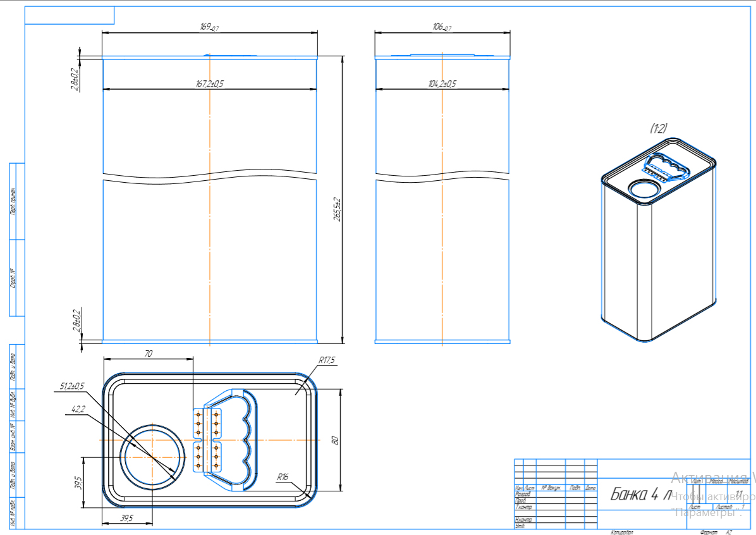Select the "Листов 1" cell

tap(731, 507)
